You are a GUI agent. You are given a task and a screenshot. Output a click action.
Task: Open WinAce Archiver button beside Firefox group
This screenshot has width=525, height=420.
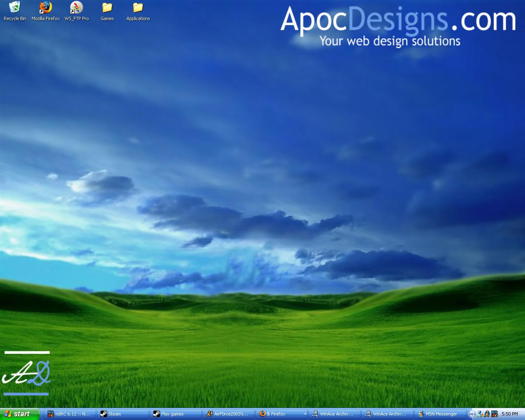pyautogui.click(x=334, y=414)
